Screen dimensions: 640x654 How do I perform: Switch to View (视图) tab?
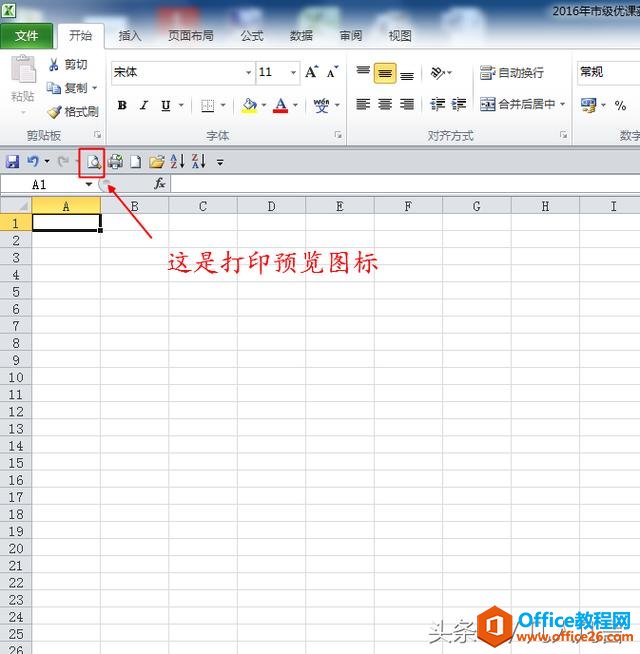(x=400, y=36)
